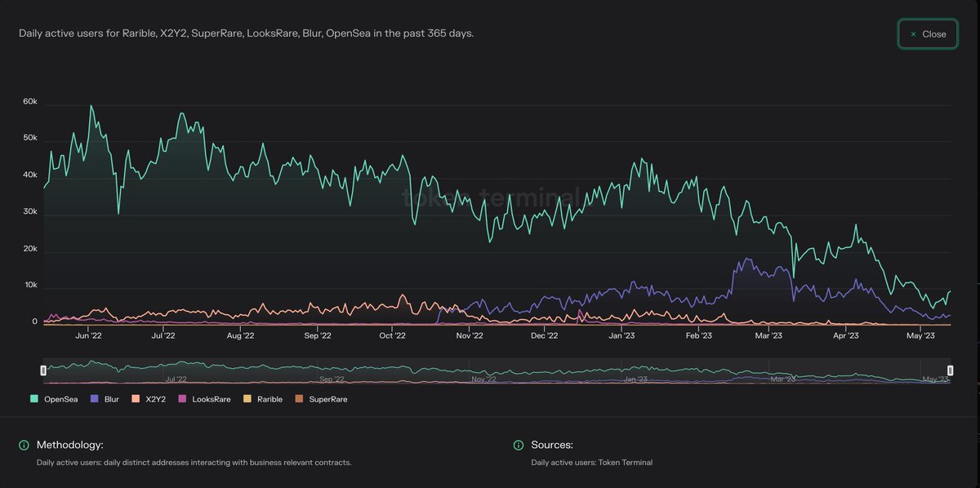Click the Mar '23 main-axis label

pos(768,335)
